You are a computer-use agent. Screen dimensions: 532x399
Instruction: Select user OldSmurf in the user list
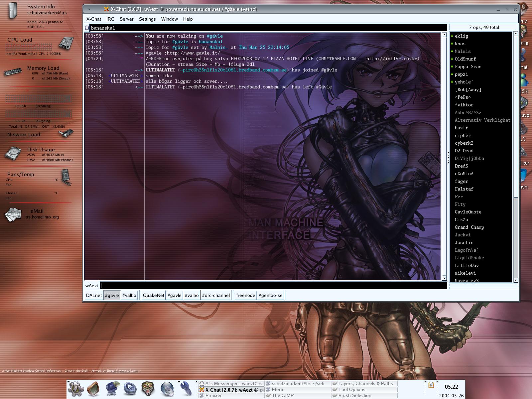tap(481, 59)
